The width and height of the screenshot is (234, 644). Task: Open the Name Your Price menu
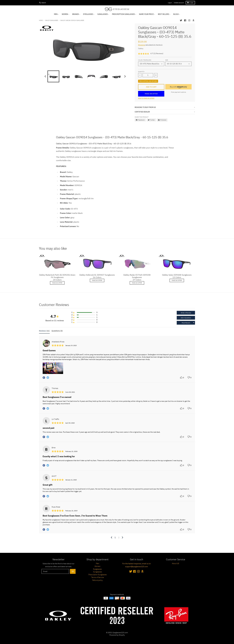tap(147, 14)
